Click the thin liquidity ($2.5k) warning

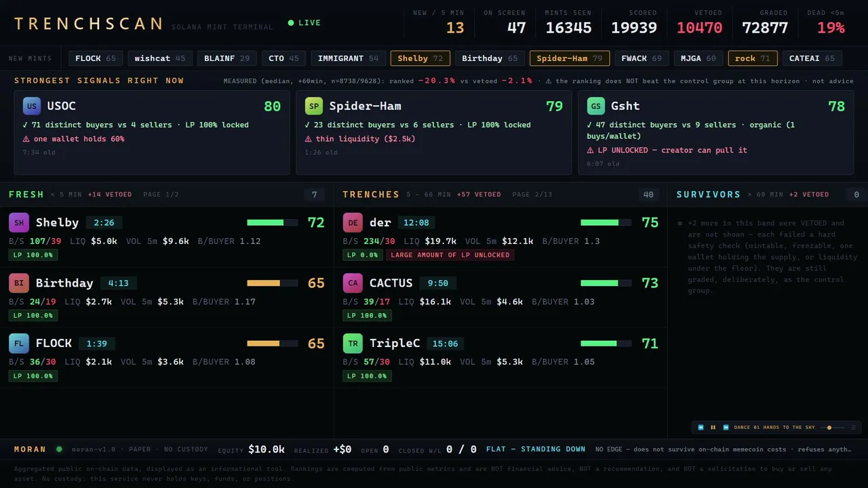[360, 139]
